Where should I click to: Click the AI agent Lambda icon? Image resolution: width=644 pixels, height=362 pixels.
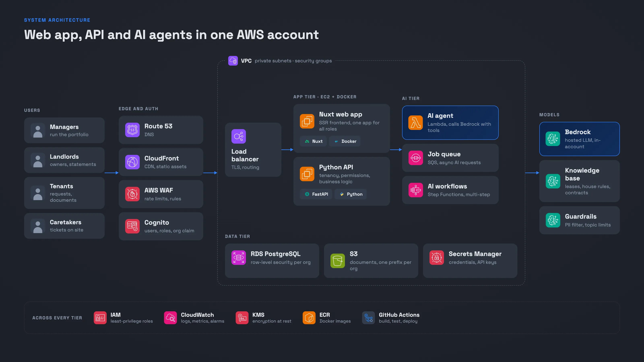click(416, 123)
